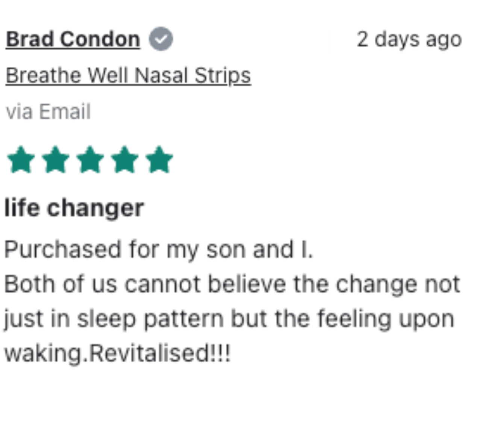Screen dimensions: 477x448
Task: Click the word "changer" in the title
Action: [x=95, y=208]
